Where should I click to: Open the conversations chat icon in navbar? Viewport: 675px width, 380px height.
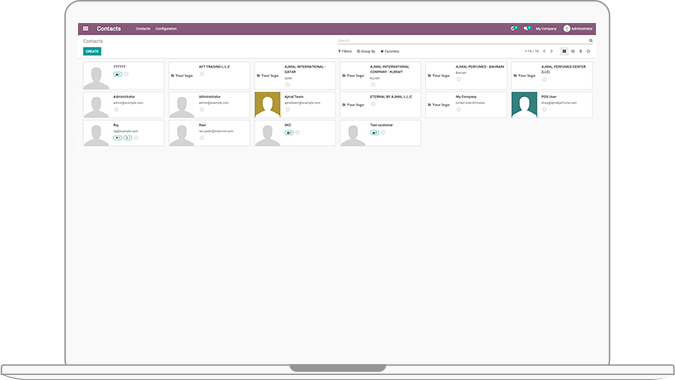pyautogui.click(x=527, y=28)
